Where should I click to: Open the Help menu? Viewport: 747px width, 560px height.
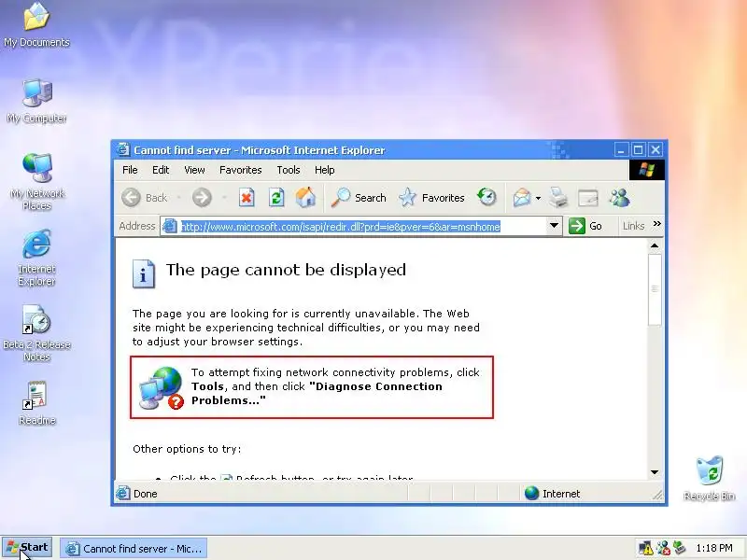[324, 170]
